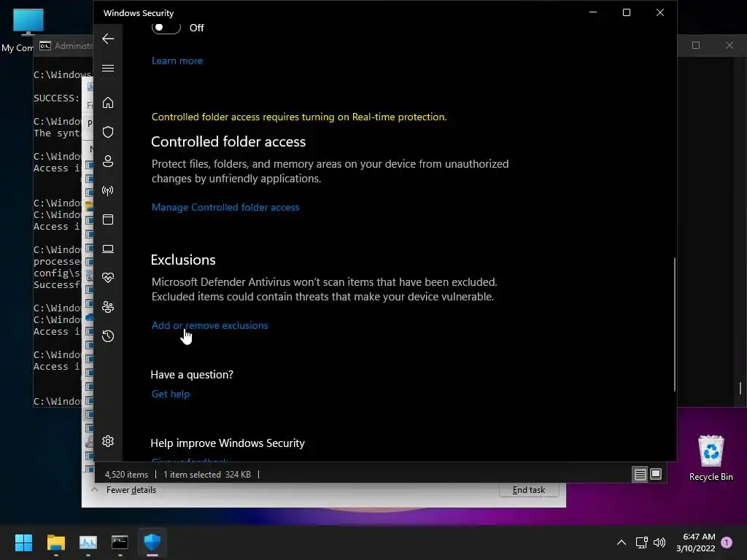Click the '1 item selected 324 KB' status text
This screenshot has height=560, width=747.
pyautogui.click(x=206, y=474)
